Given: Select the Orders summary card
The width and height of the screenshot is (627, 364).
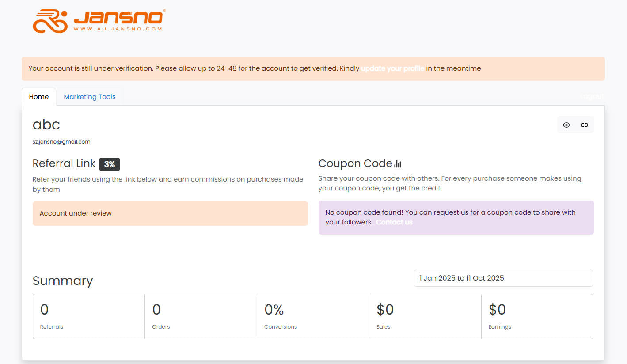Looking at the screenshot, I should [201, 316].
